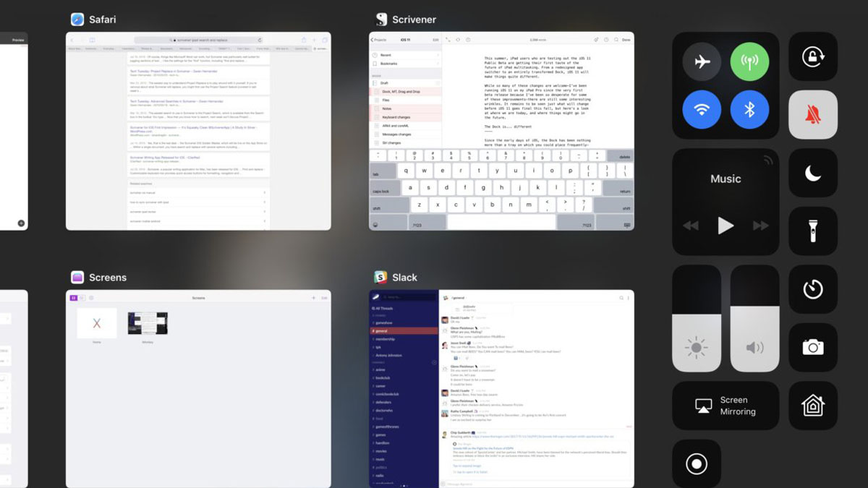Open the Home app shortcut
Screen dimensions: 868x488
click(812, 406)
